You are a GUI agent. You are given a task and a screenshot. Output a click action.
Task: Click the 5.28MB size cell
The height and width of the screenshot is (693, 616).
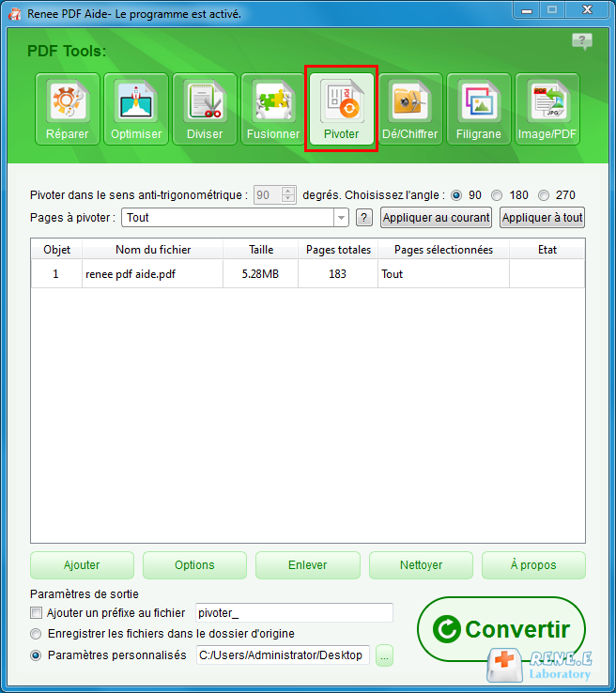pos(261,274)
